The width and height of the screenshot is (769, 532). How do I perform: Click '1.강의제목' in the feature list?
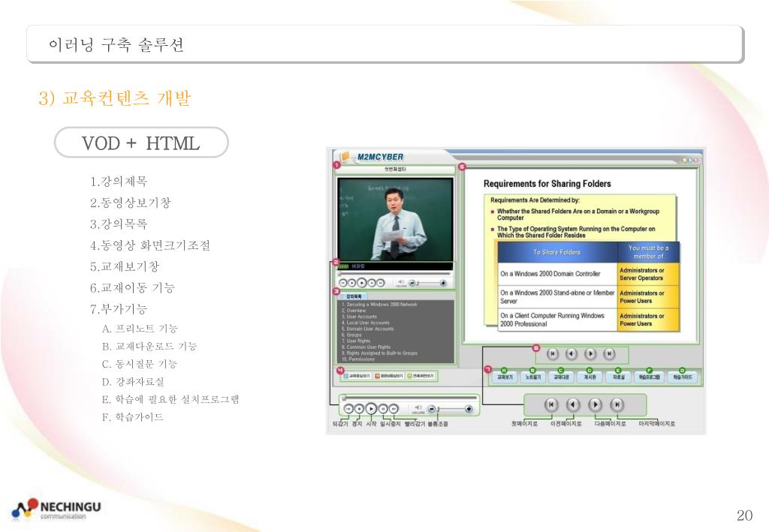(119, 182)
